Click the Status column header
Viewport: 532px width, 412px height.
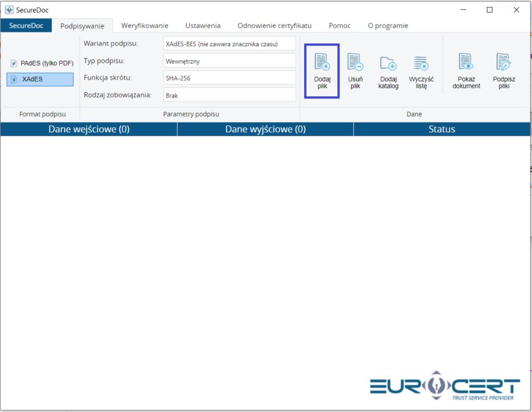click(442, 129)
